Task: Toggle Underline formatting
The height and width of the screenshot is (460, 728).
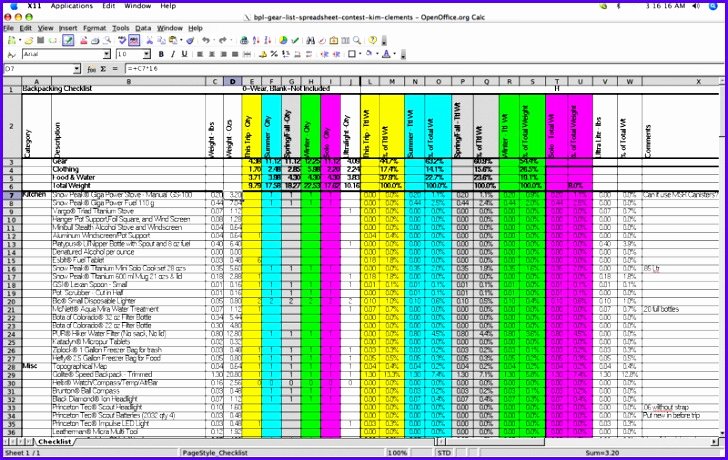Action: click(184, 54)
